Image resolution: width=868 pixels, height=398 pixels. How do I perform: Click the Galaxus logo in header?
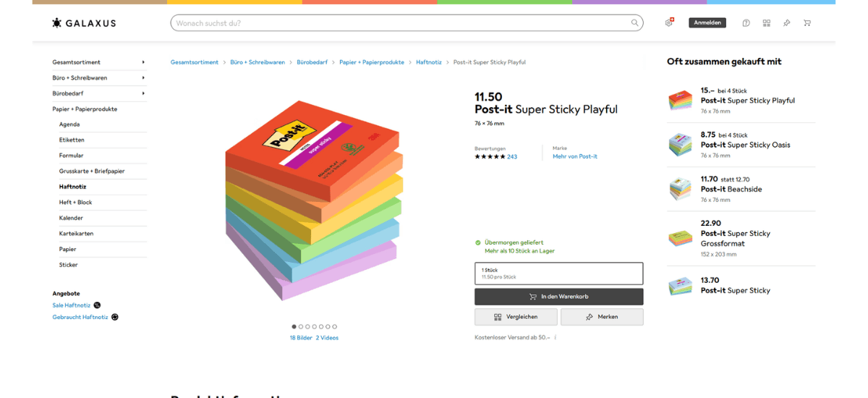point(84,23)
